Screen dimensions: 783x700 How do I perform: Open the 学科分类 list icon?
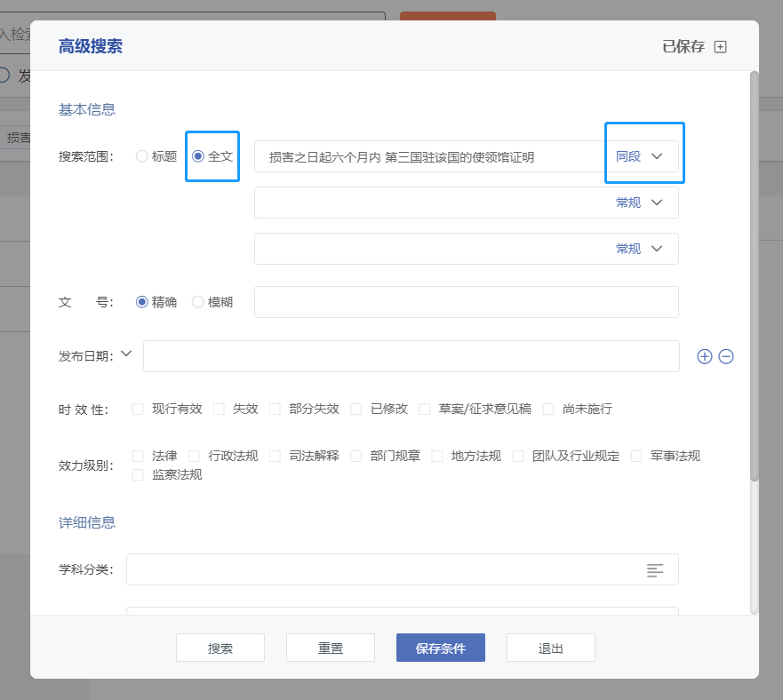click(655, 570)
